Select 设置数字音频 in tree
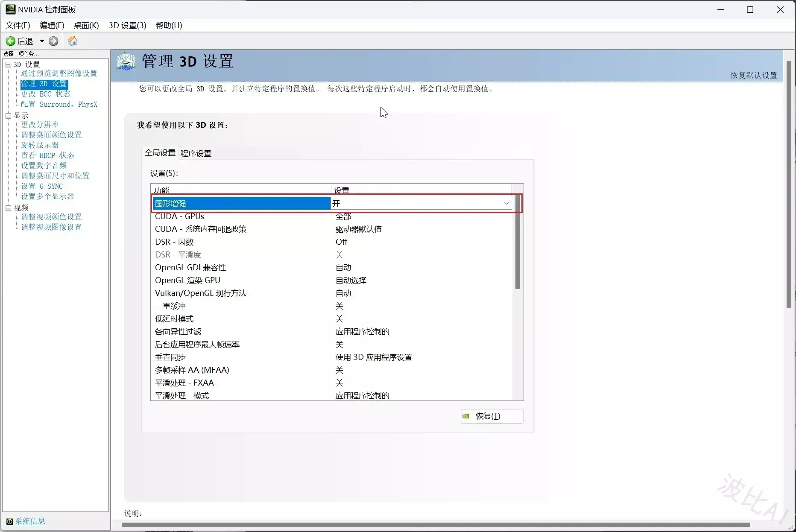Screen dimensions: 796x532 (44, 166)
